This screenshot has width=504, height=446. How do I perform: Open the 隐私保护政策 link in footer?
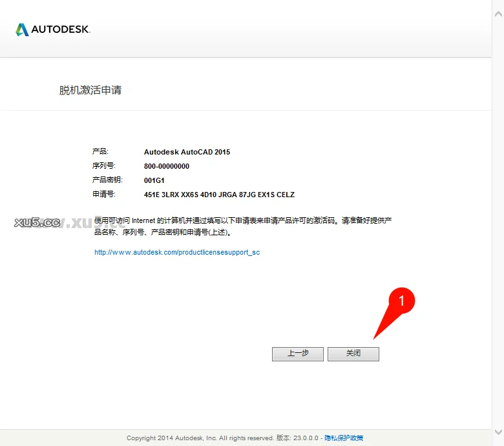[344, 438]
